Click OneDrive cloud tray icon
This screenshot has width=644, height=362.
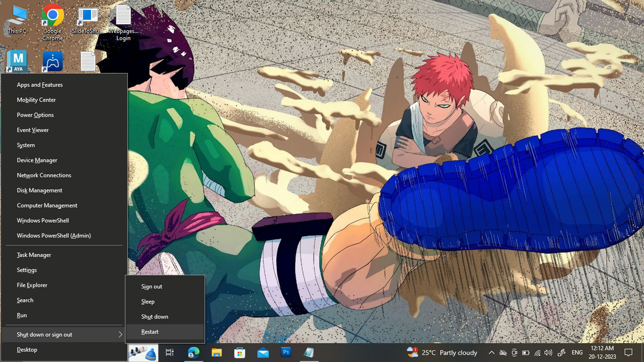503,352
